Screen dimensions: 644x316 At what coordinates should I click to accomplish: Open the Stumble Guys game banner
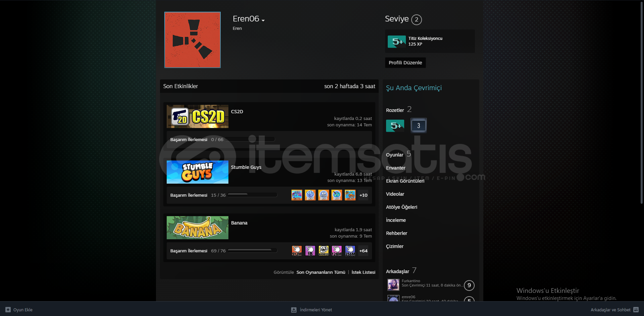click(x=198, y=172)
